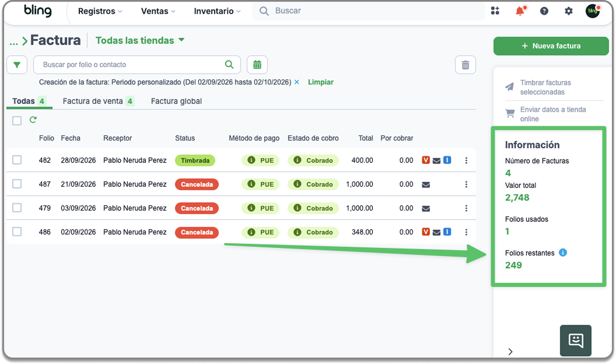Open the apps grid icon

coord(495,11)
